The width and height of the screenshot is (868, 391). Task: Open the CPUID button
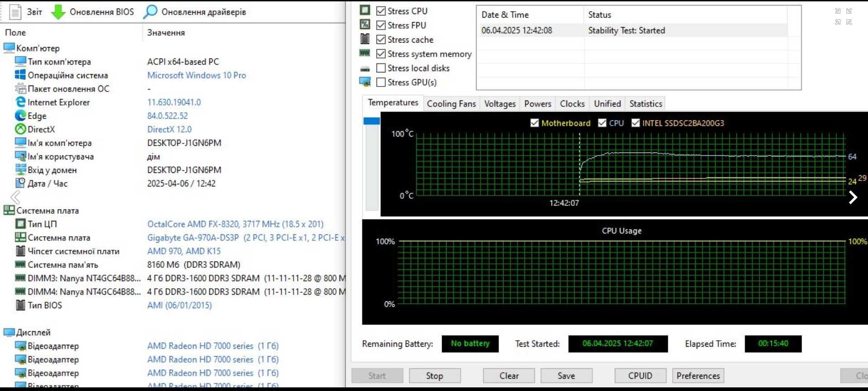(x=640, y=376)
